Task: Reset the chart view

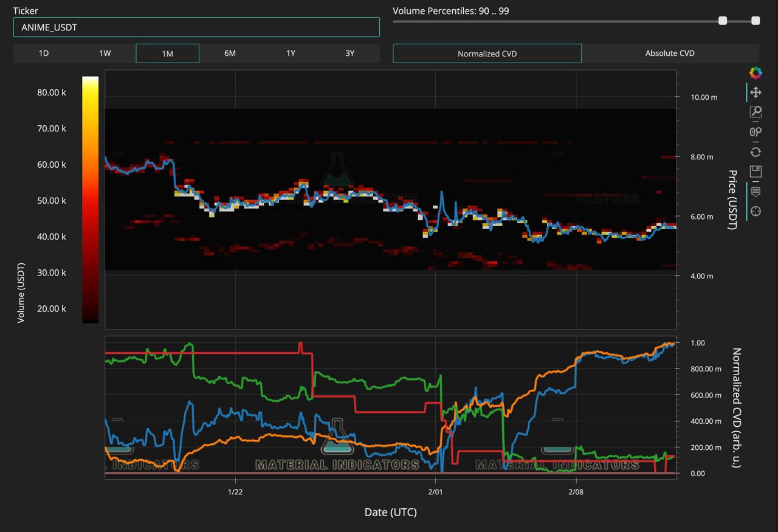Action: click(756, 152)
